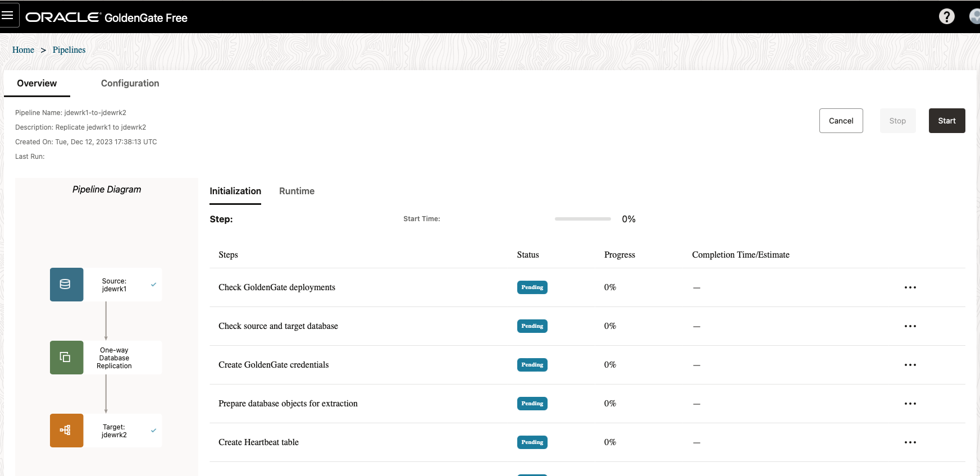The height and width of the screenshot is (476, 980).
Task: Click Pending badge for Check source and target database
Action: [x=532, y=326]
